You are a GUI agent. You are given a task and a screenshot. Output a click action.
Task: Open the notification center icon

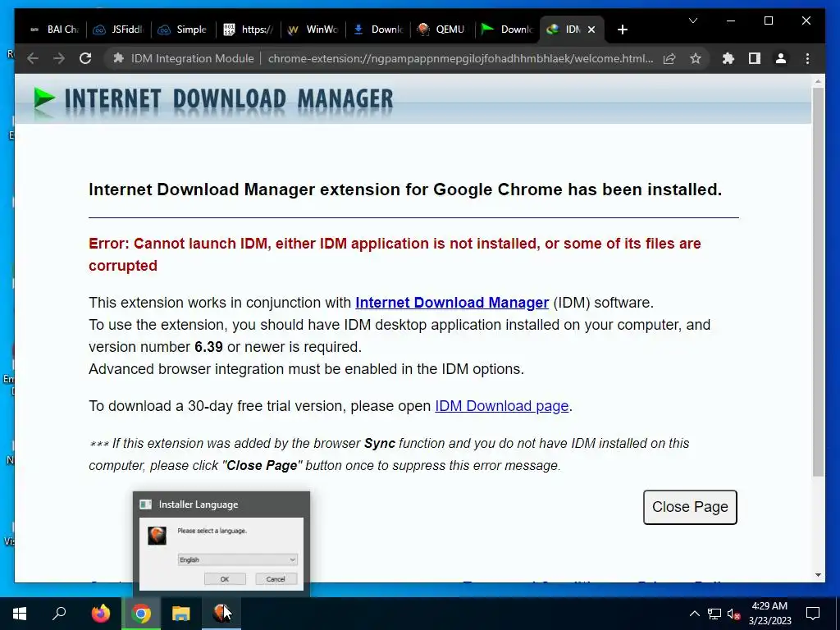click(x=813, y=614)
